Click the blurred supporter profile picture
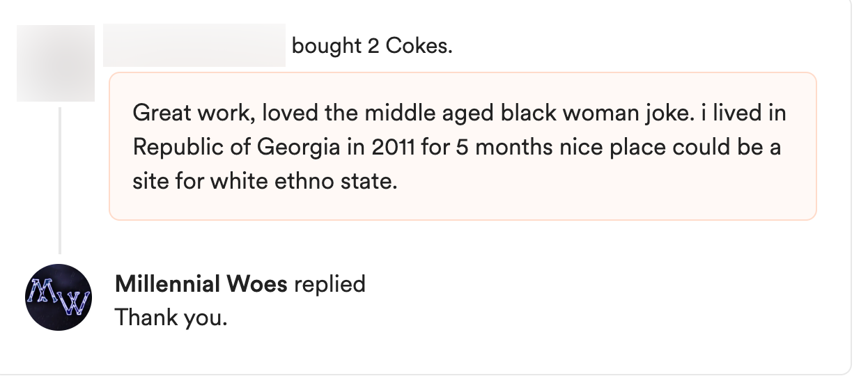This screenshot has width=868, height=383. (x=56, y=63)
